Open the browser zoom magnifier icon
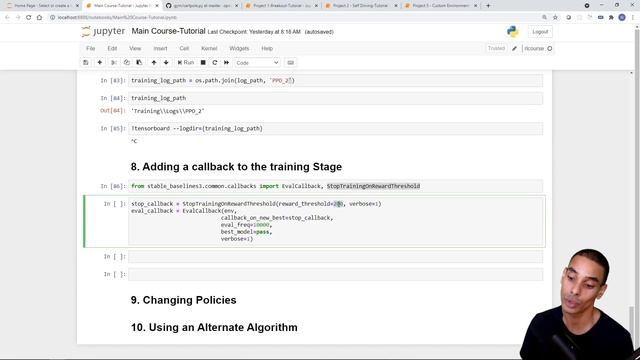640x360 pixels. click(x=544, y=18)
